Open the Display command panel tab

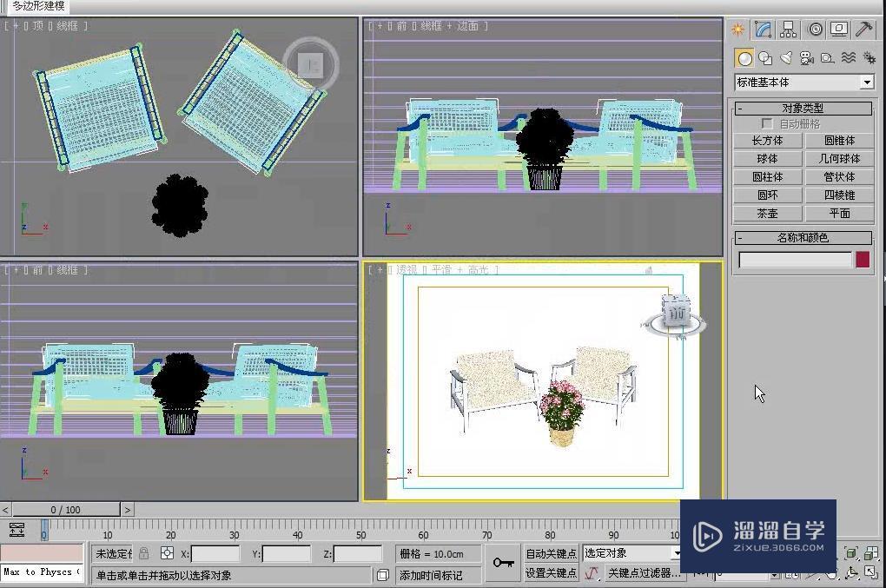[839, 30]
